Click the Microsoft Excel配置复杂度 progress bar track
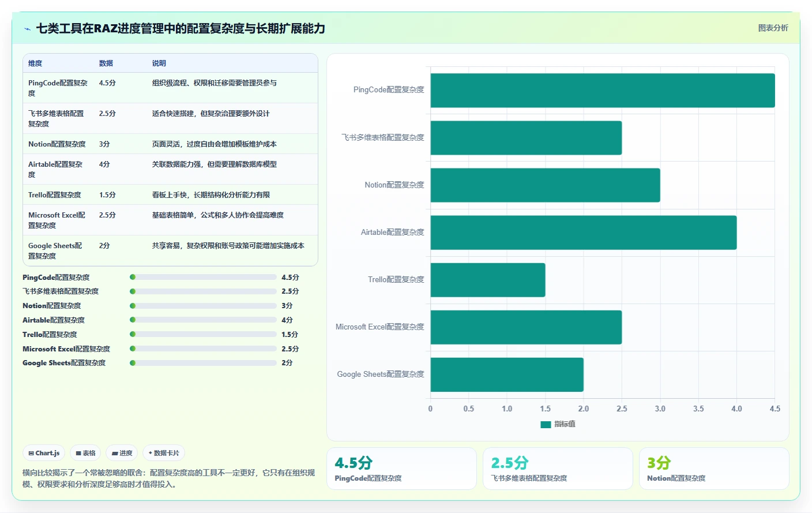This screenshot has height=513, width=812. click(204, 349)
